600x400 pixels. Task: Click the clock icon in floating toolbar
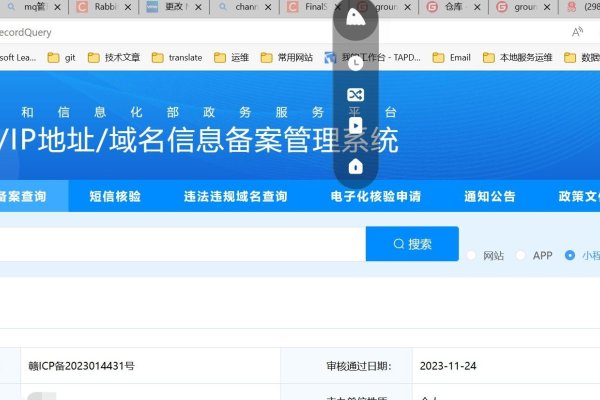(x=355, y=63)
